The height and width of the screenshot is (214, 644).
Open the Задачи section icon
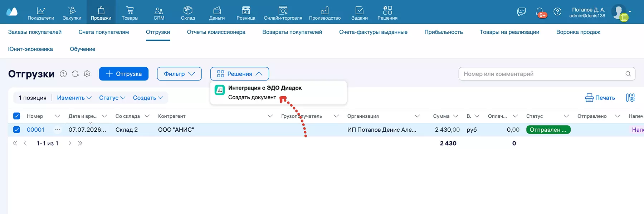click(x=360, y=10)
